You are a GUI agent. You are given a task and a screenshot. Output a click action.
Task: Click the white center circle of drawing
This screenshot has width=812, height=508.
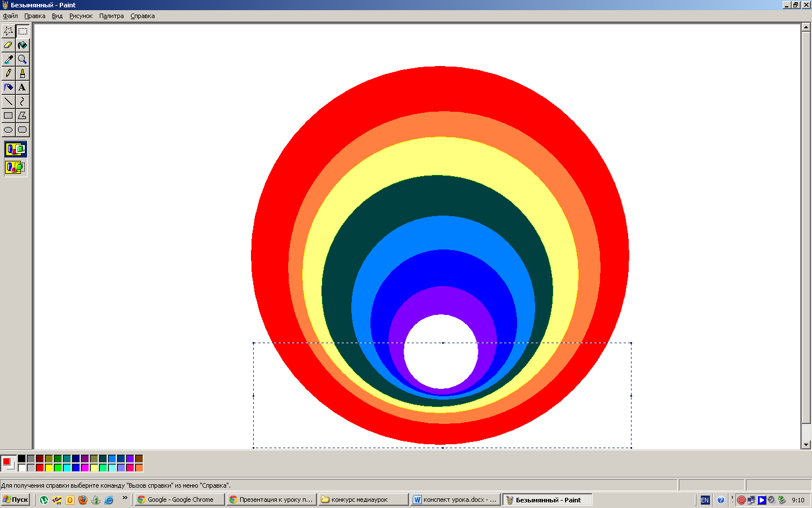(441, 351)
